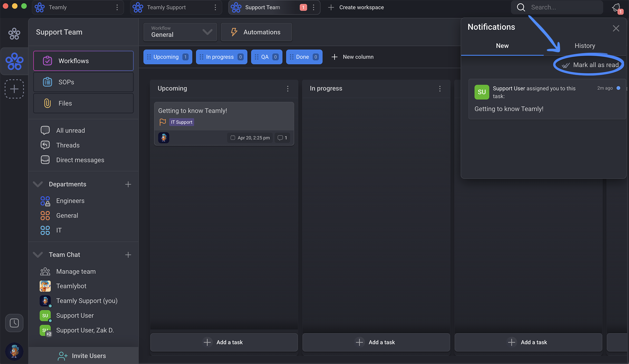This screenshot has height=364, width=629.
Task: Open the Getting to know Teamly! notification
Action: tap(547, 99)
